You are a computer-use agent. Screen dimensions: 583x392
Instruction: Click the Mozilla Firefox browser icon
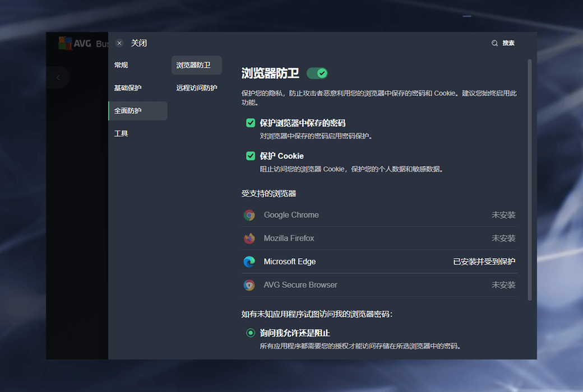249,239
